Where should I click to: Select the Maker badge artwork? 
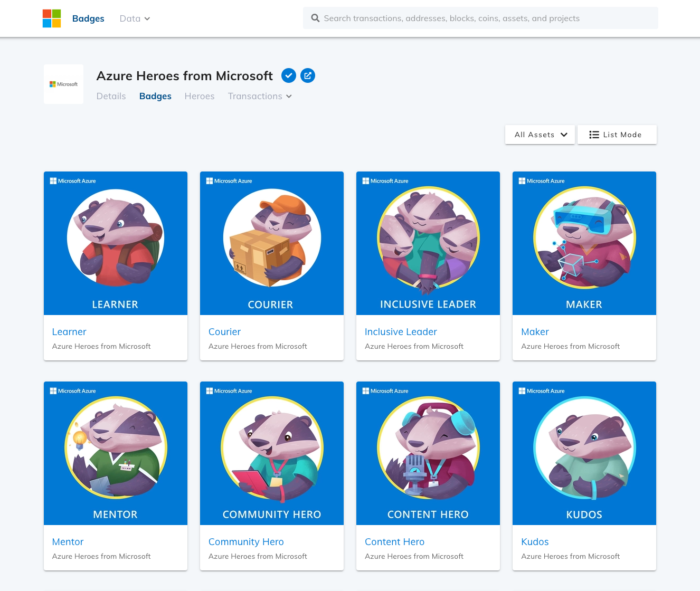pos(584,243)
